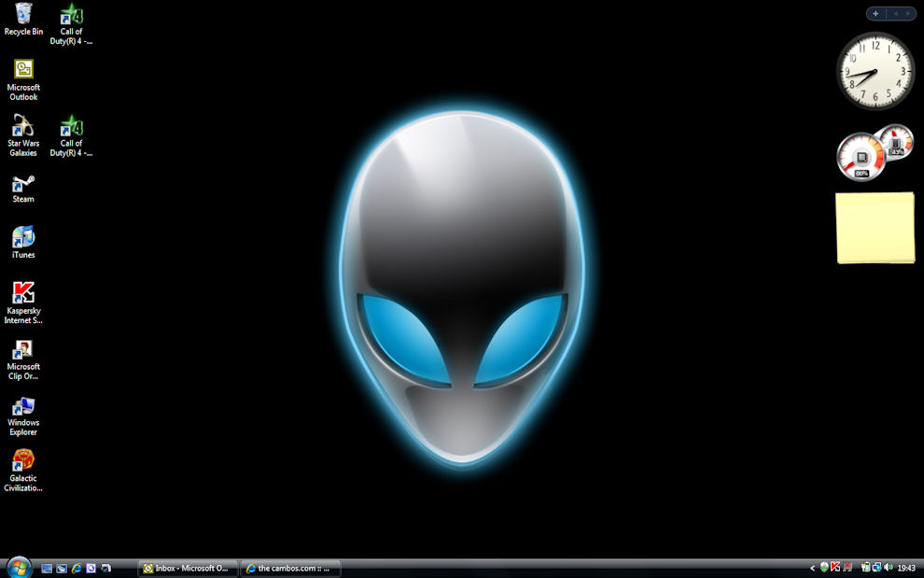Click the purple Quick Launch icon
This screenshot has width=924, height=578.
[91, 569]
